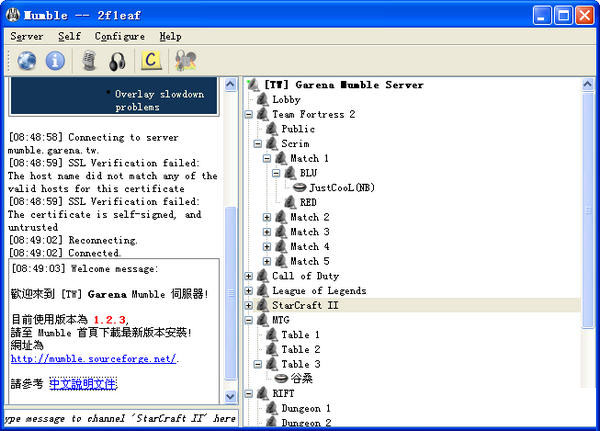This screenshot has height=431, width=600.
Task: Collapse the Match 1 channel
Action: pos(267,158)
